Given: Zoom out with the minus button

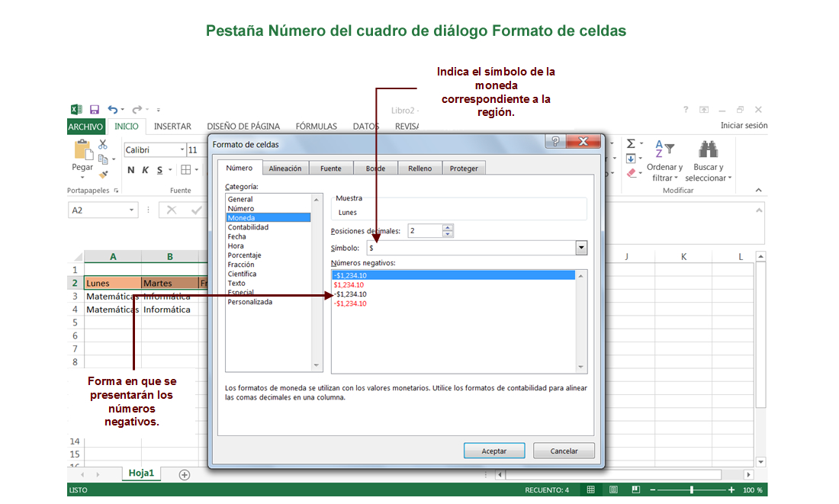Looking at the screenshot, I should [653, 490].
